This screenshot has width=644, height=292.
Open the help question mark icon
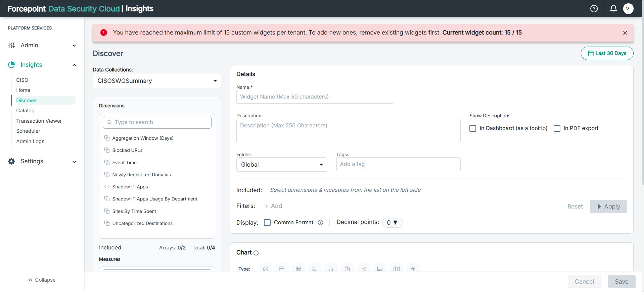594,9
